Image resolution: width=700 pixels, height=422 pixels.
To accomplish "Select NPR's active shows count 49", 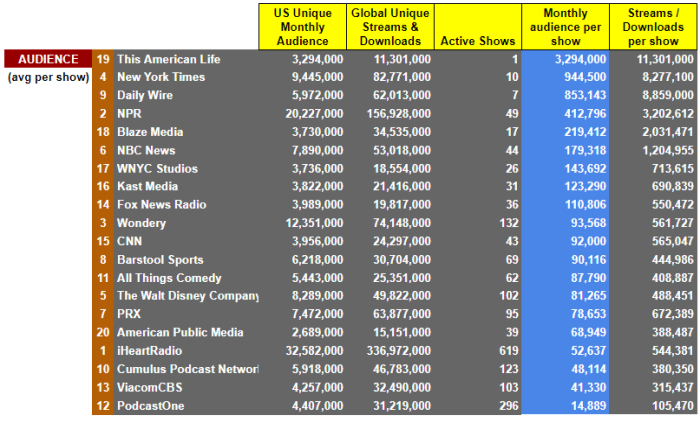I will pos(512,114).
